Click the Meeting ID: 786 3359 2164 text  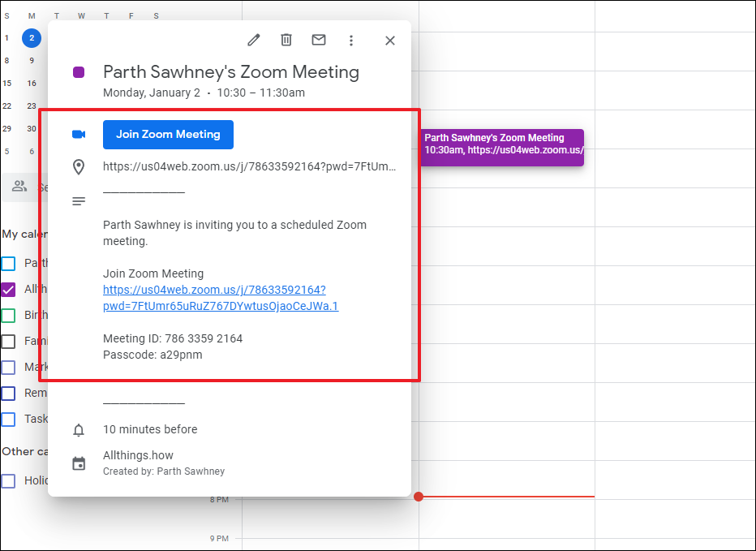[173, 338]
